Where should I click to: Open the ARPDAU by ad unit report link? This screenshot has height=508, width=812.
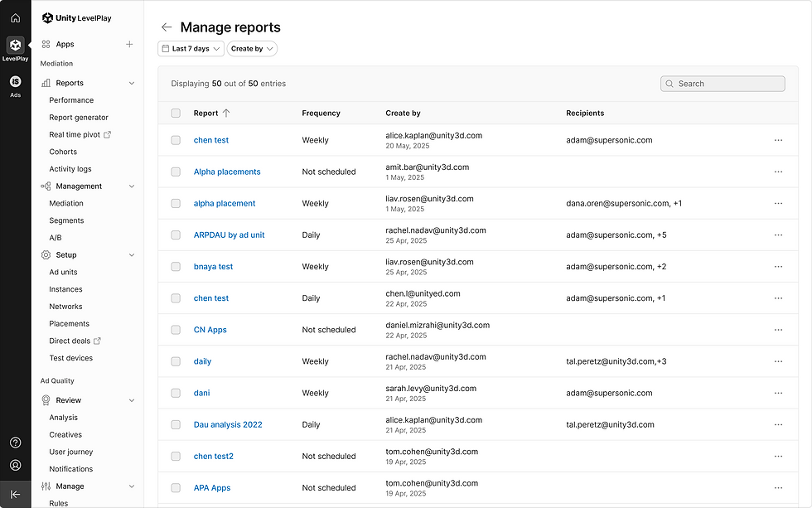tap(229, 235)
